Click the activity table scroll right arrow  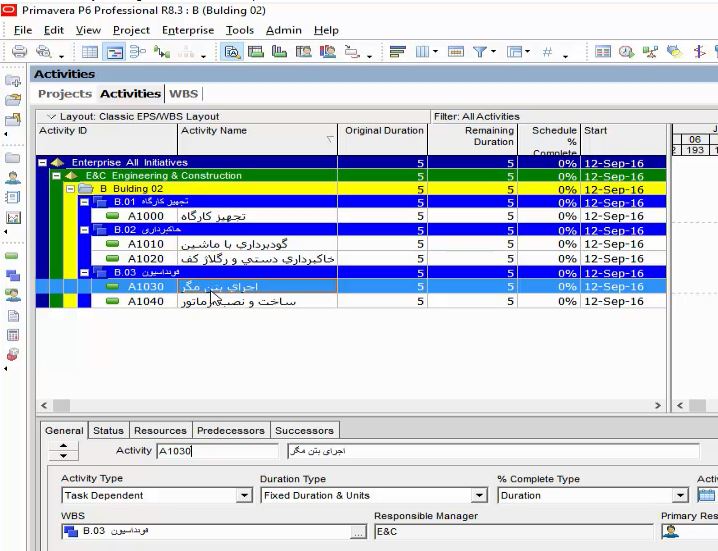658,405
